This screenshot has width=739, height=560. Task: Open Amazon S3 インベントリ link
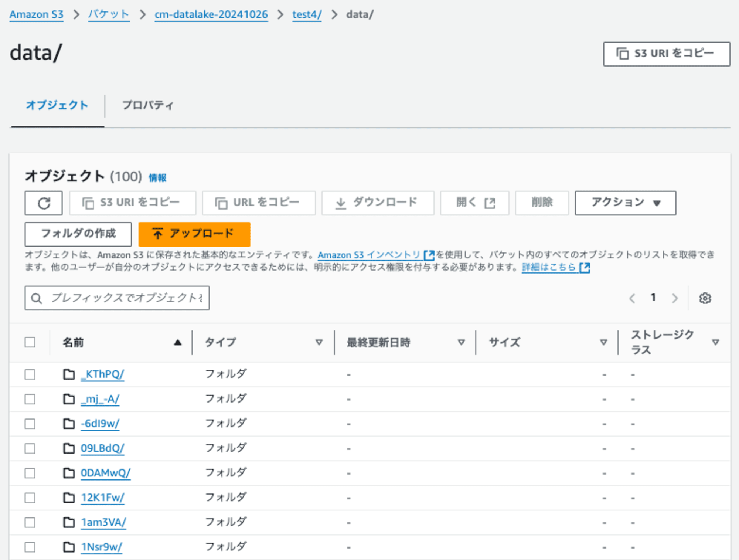coord(376,255)
